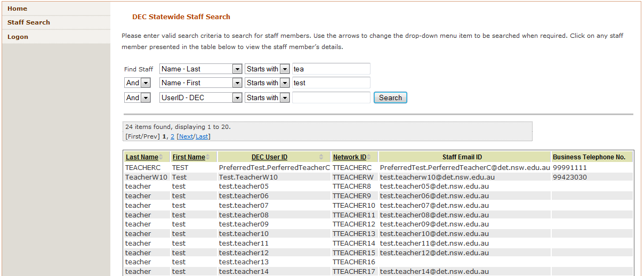The width and height of the screenshot is (644, 276).
Task: Click the search field containing 'test'
Action: pos(331,83)
